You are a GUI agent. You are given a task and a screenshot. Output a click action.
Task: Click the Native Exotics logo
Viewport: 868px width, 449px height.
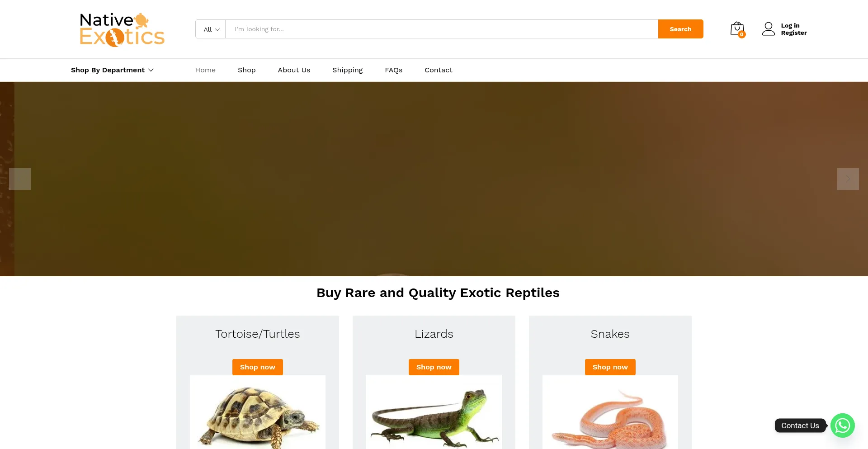[122, 29]
